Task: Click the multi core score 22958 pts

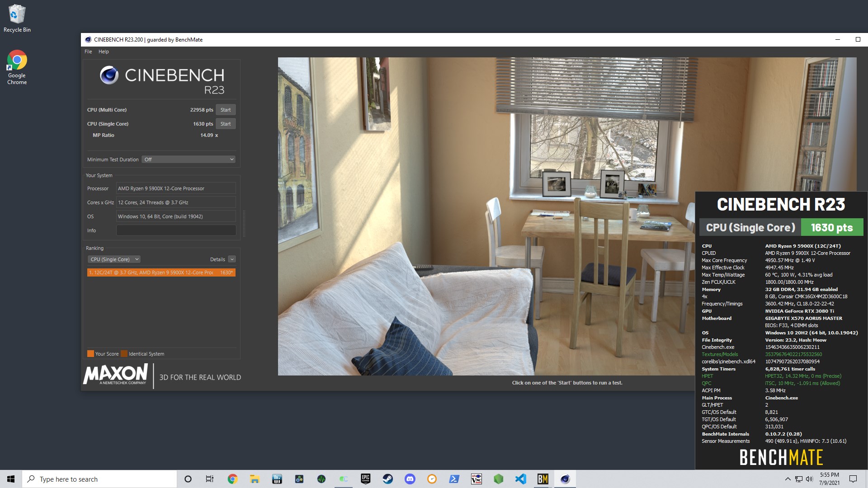Action: coord(202,110)
